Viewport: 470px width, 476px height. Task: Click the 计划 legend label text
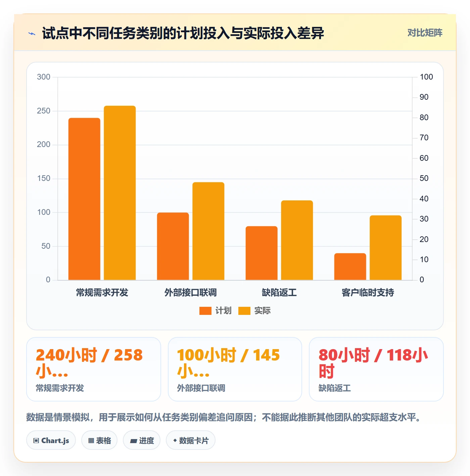pyautogui.click(x=223, y=311)
